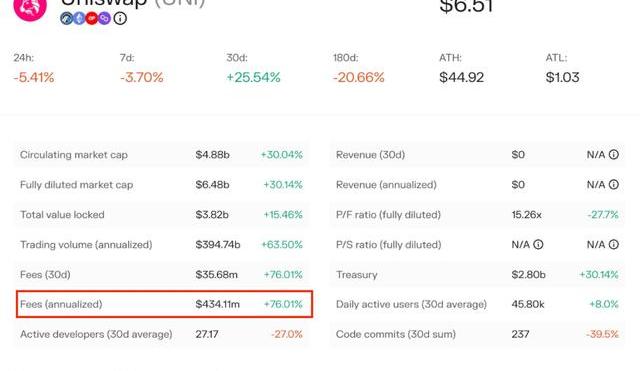The height and width of the screenshot is (371, 640).
Task: Open the info icon in the Revenue (annualized) row
Action: tap(613, 184)
